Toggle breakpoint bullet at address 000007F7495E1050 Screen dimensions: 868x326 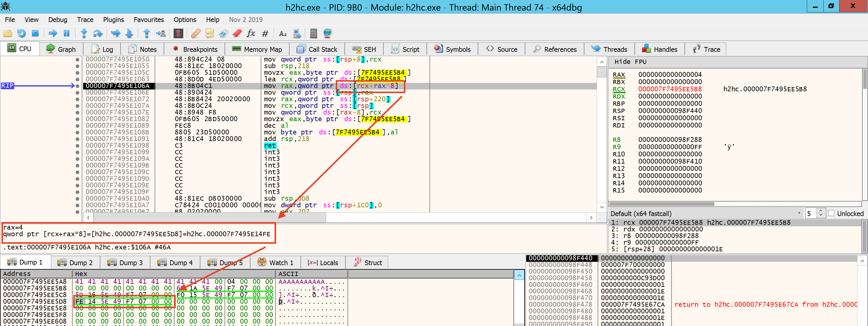coord(77,60)
